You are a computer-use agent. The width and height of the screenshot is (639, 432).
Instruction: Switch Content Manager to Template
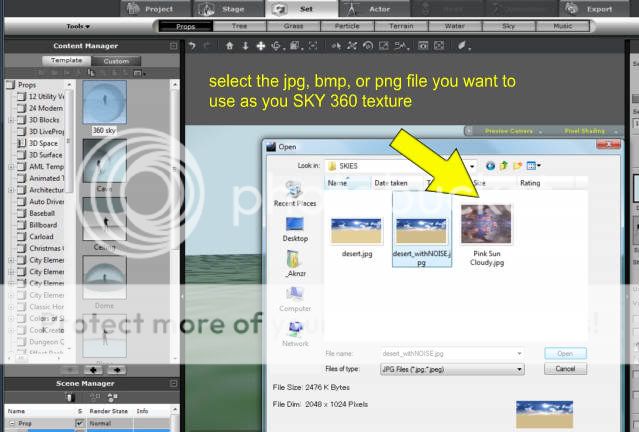[x=66, y=60]
